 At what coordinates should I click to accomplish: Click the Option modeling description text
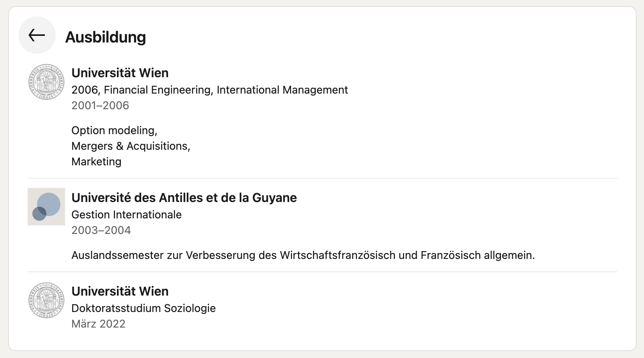click(114, 130)
